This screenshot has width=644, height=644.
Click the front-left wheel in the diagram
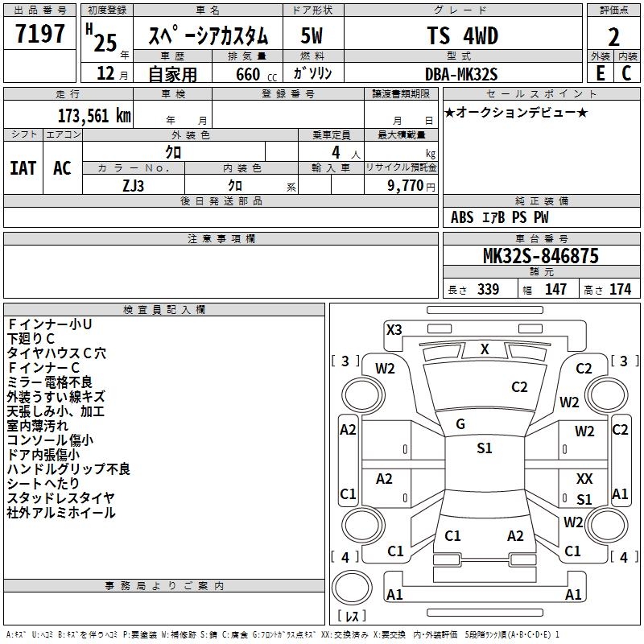click(x=363, y=395)
